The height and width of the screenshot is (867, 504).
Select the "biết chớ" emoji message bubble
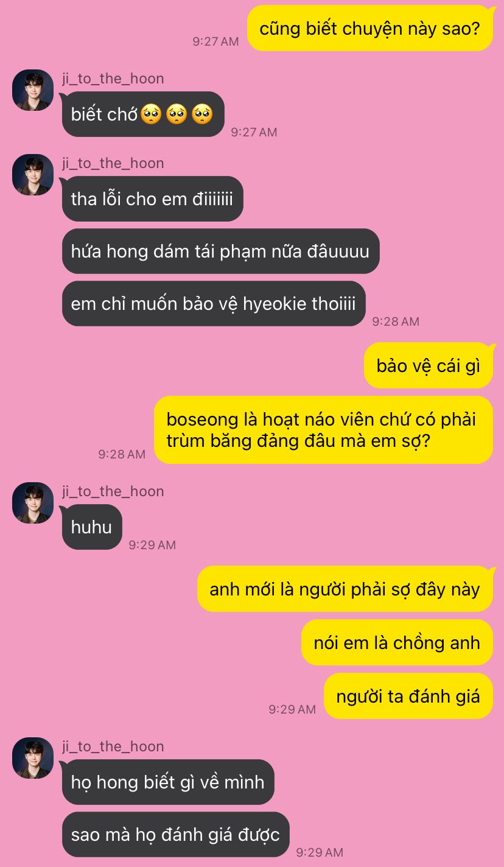coord(143,114)
